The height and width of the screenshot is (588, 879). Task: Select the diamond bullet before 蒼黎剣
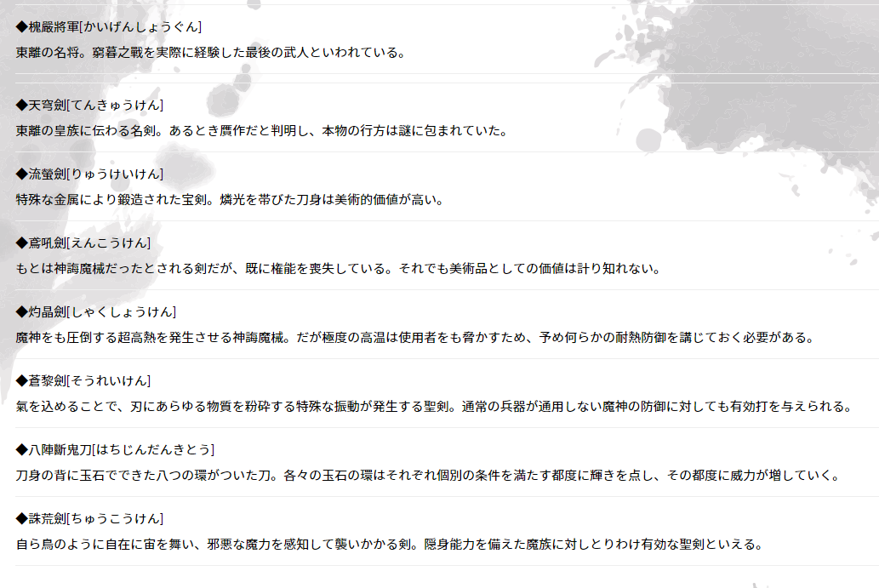click(22, 380)
